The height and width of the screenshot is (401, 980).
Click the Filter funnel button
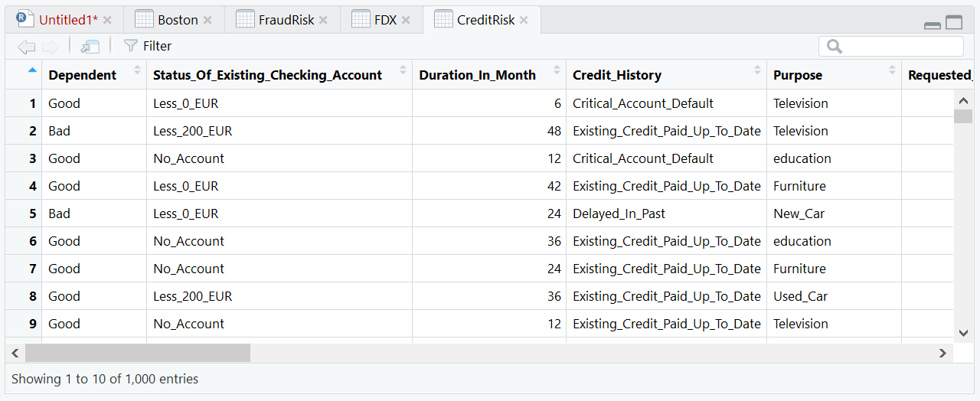(x=148, y=46)
